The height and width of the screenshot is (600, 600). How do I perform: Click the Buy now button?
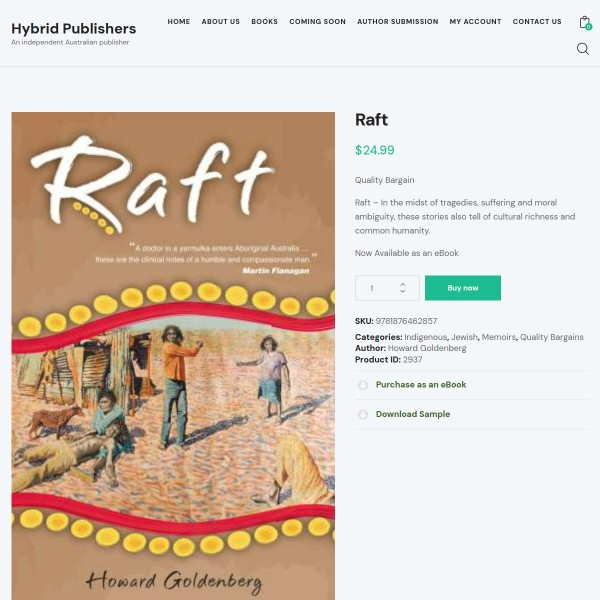tap(463, 288)
